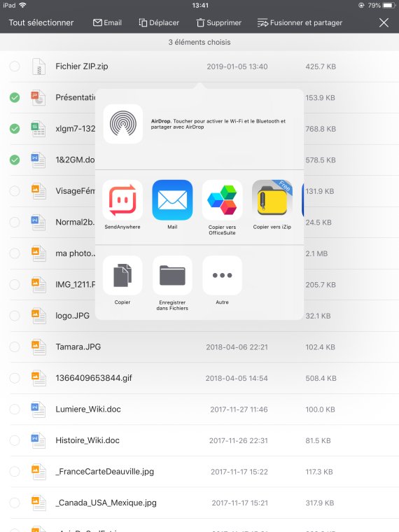Click Supprimer to delete selected files
This screenshot has height=532, width=399.
pos(219,22)
